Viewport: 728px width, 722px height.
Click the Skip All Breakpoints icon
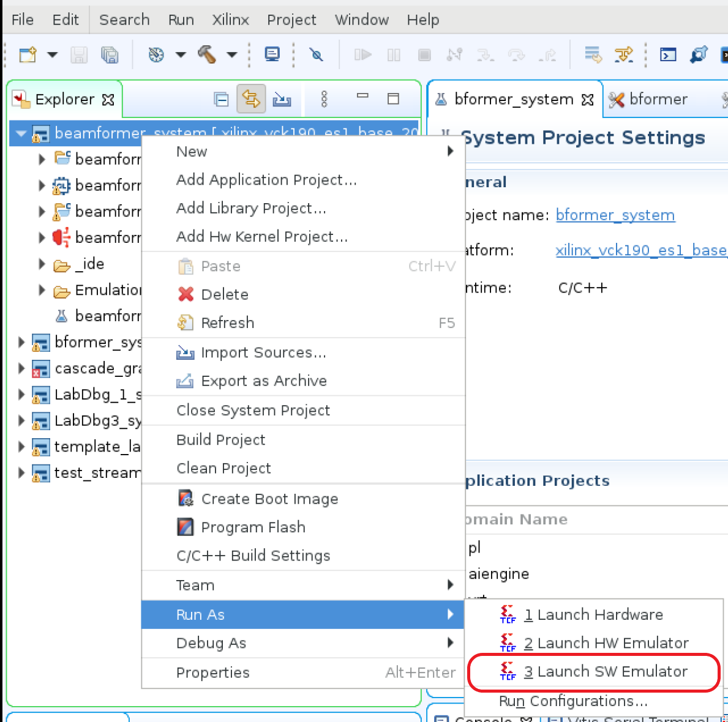tap(317, 55)
